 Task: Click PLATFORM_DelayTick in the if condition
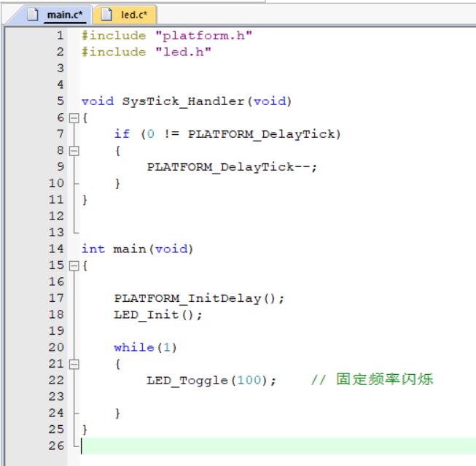click(261, 134)
